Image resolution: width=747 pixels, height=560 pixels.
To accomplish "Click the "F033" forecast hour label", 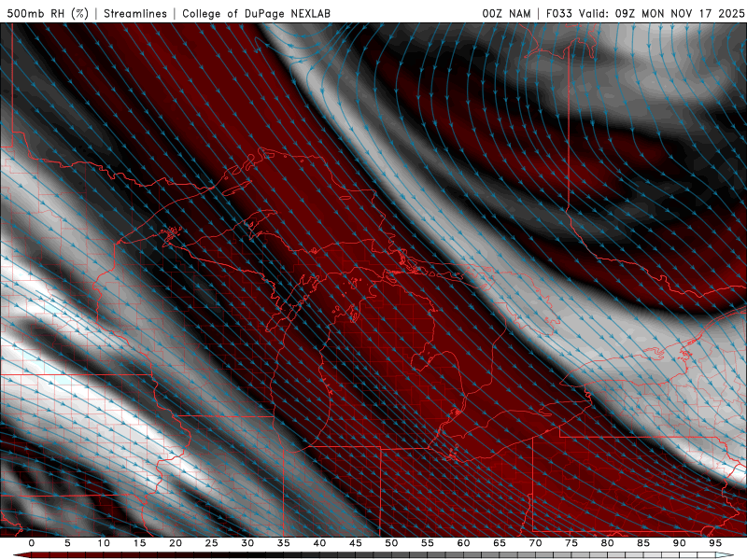I will pyautogui.click(x=559, y=13).
